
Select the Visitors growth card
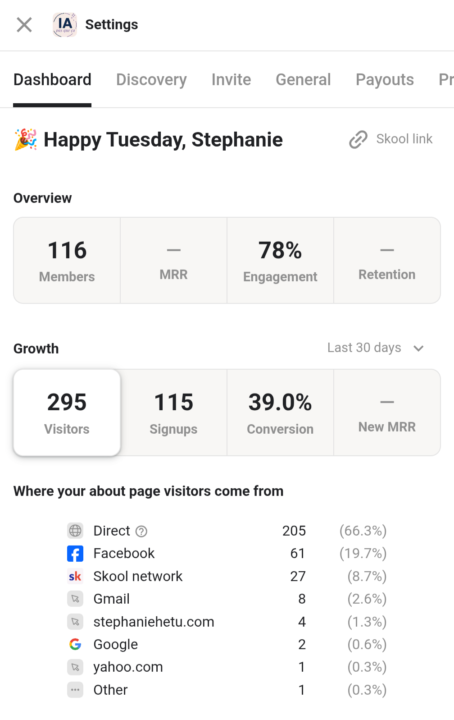click(67, 412)
